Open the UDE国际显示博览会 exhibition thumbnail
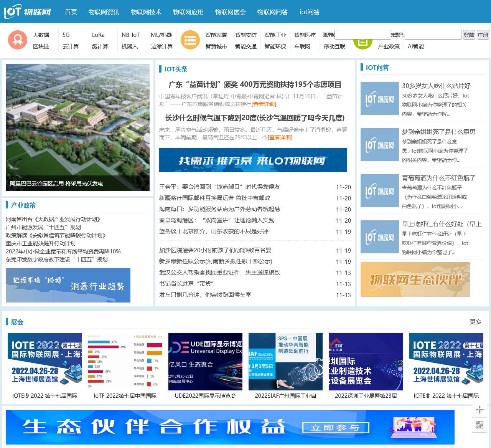This screenshot has width=491, height=448. (205, 362)
